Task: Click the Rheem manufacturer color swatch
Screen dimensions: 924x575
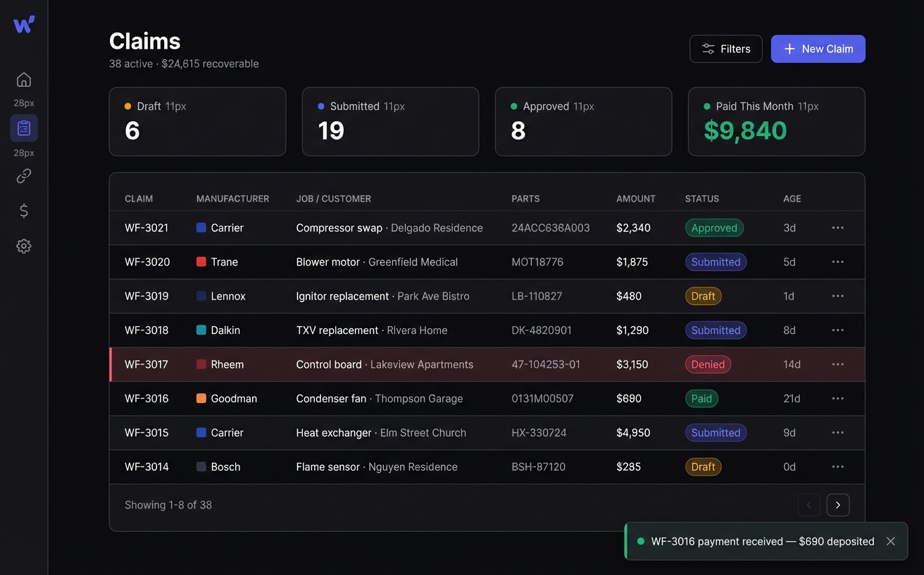Action: (x=200, y=364)
